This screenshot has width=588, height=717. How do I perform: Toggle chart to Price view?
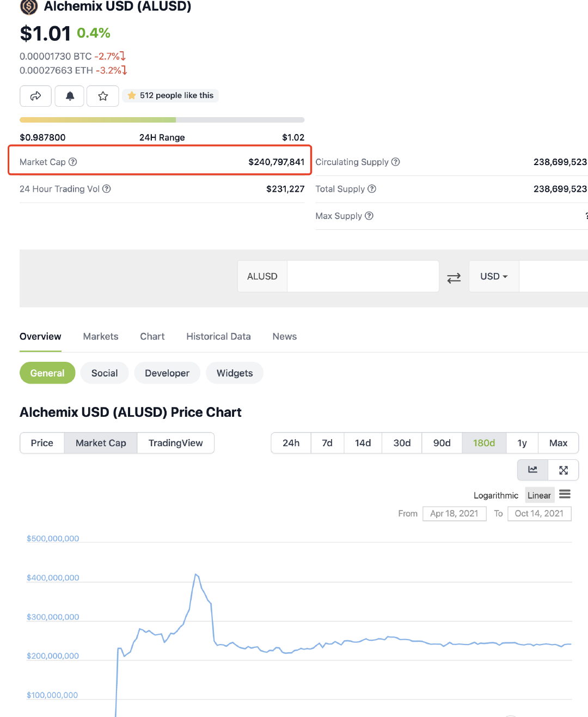click(42, 443)
